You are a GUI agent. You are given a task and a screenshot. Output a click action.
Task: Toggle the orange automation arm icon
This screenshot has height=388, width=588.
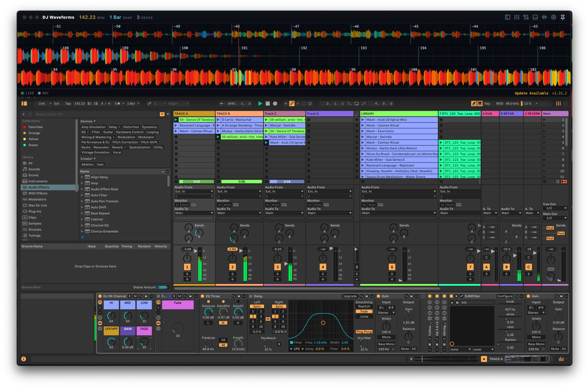[x=292, y=103]
